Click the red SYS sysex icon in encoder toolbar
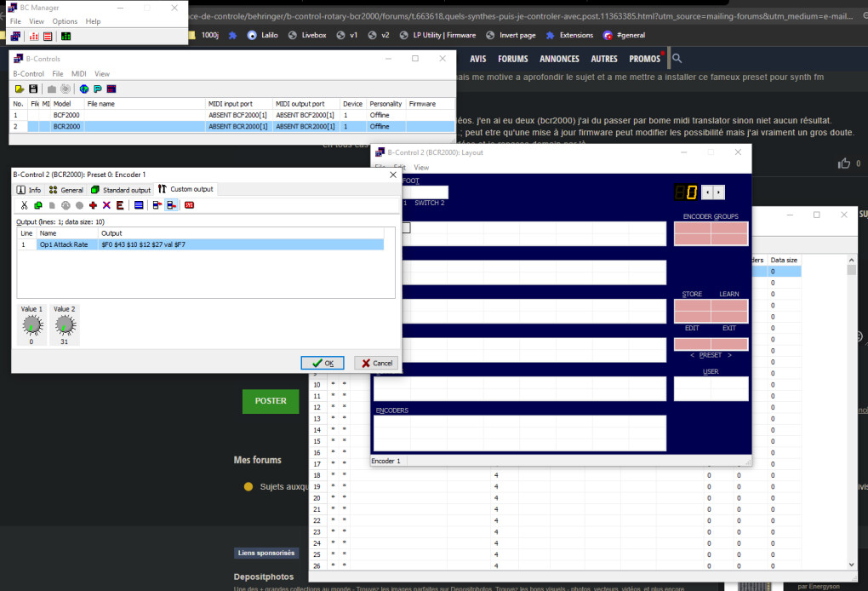The image size is (868, 591). (189, 205)
